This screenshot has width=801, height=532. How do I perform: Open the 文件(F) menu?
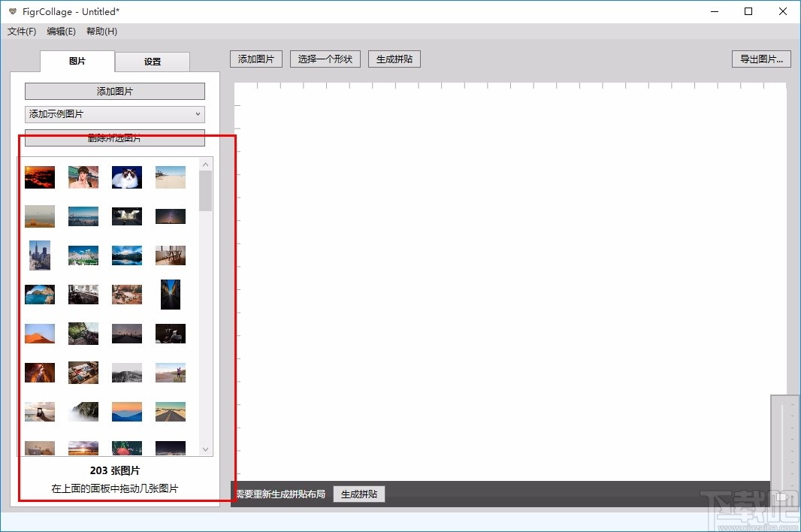pos(21,31)
